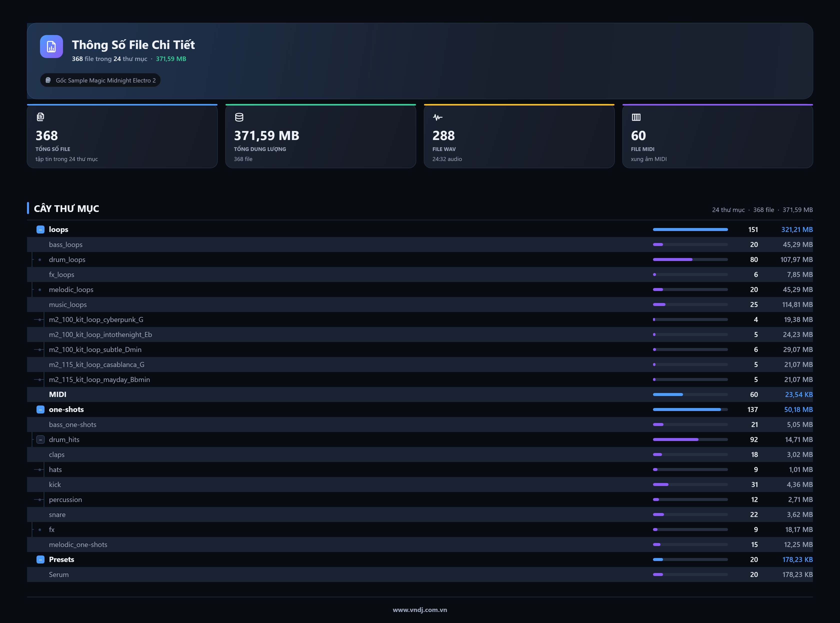840x623 pixels.
Task: Click the database icon above 371,59 MB
Action: point(239,117)
